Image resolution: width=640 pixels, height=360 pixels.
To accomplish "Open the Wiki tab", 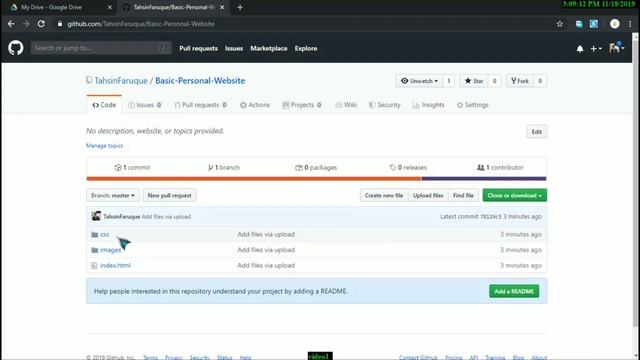I will [x=346, y=105].
